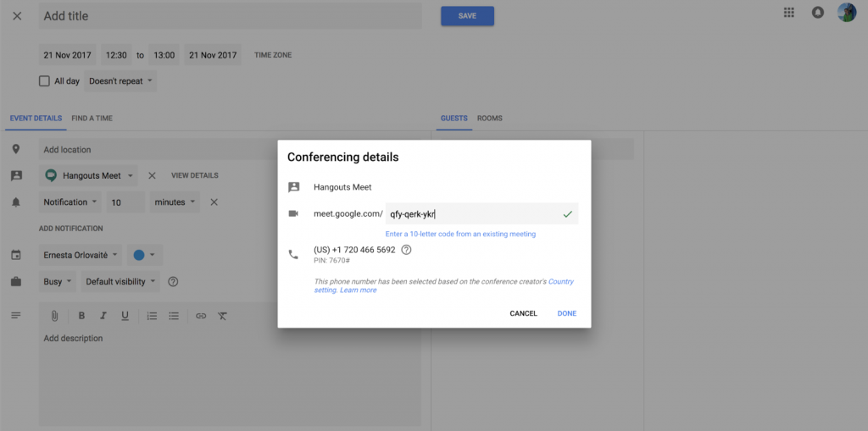Open the event color picker
The height and width of the screenshot is (431, 868).
(x=144, y=255)
